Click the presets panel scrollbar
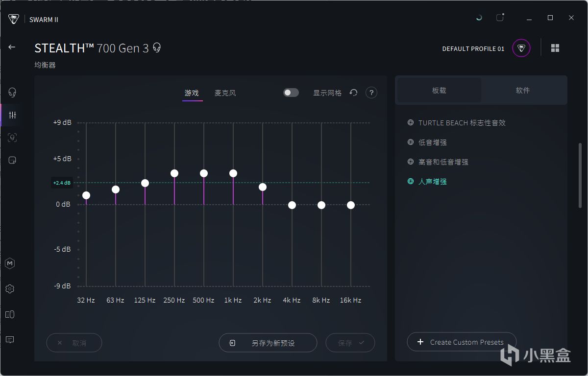The height and width of the screenshot is (376, 588). pos(580,176)
